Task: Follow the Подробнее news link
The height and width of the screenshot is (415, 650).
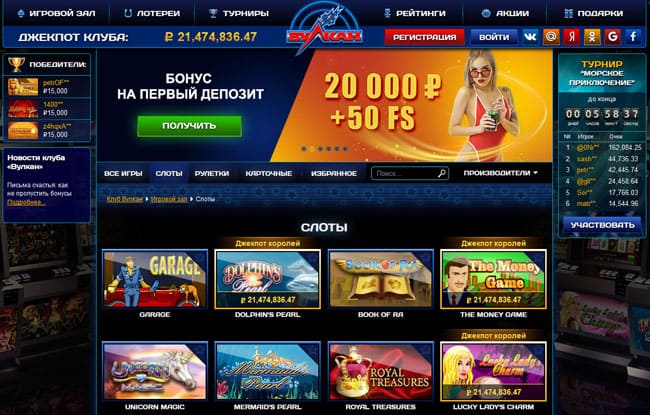Action: tap(26, 203)
